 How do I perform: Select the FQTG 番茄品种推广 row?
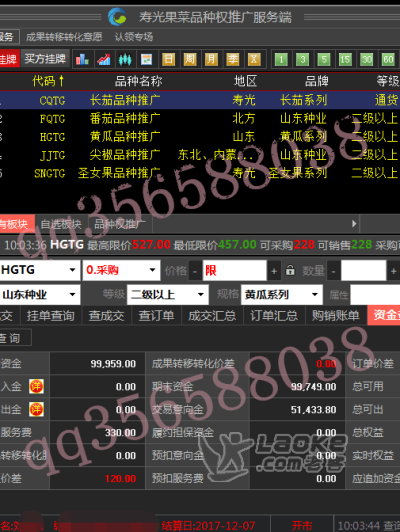[200, 118]
